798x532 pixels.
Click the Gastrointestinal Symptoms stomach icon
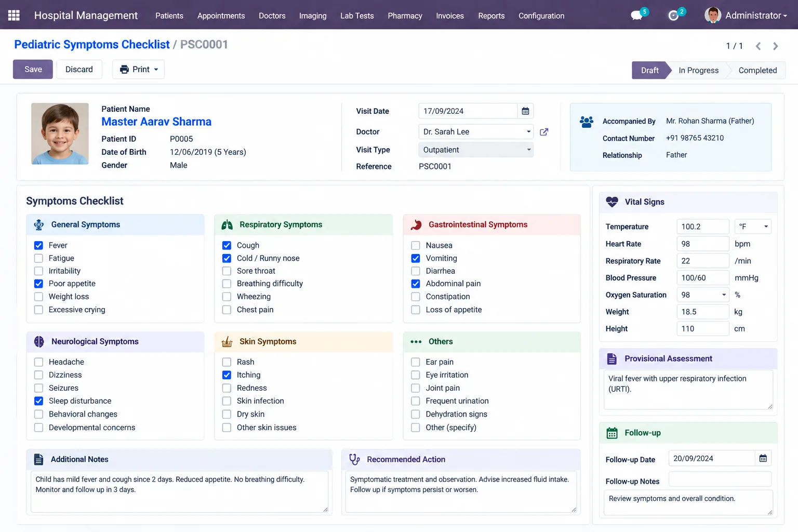click(416, 225)
